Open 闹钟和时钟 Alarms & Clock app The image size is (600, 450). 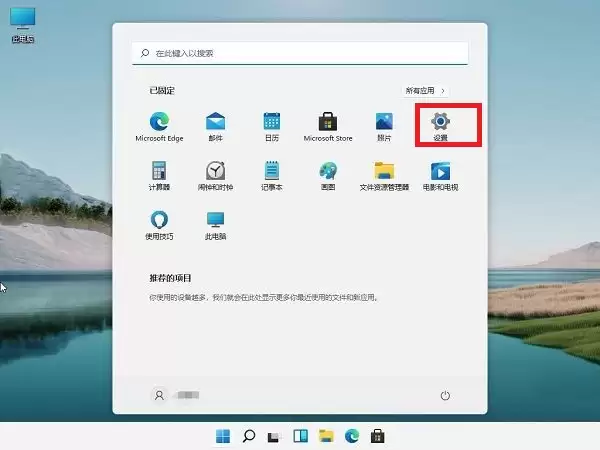tap(215, 176)
